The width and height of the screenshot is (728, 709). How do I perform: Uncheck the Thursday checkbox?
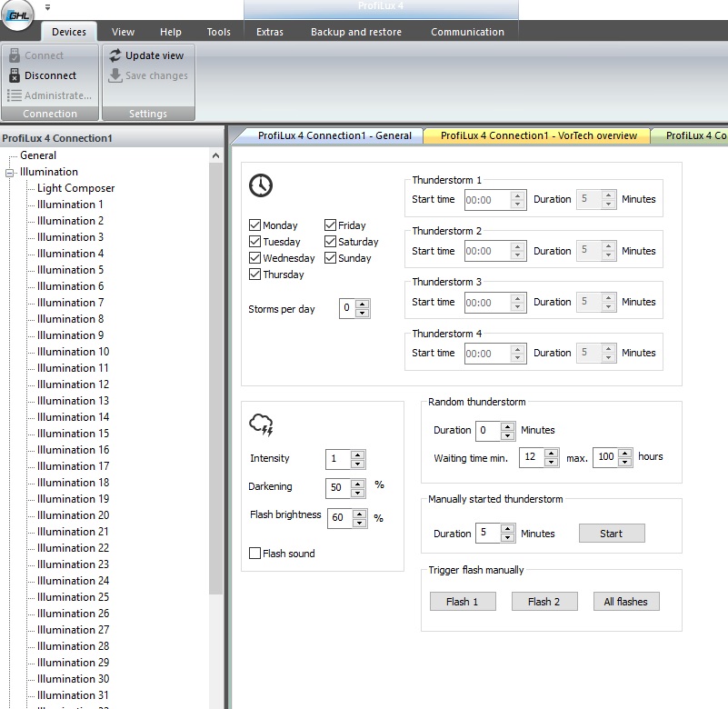(x=254, y=274)
